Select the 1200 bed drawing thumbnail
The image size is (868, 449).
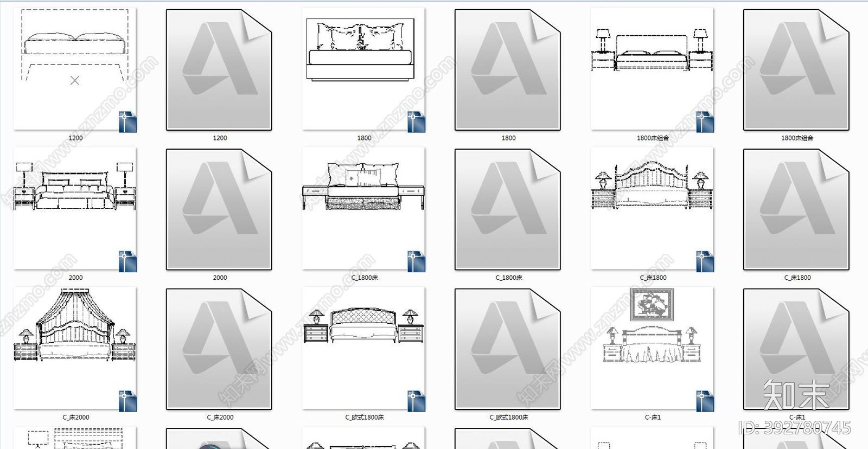(75, 69)
